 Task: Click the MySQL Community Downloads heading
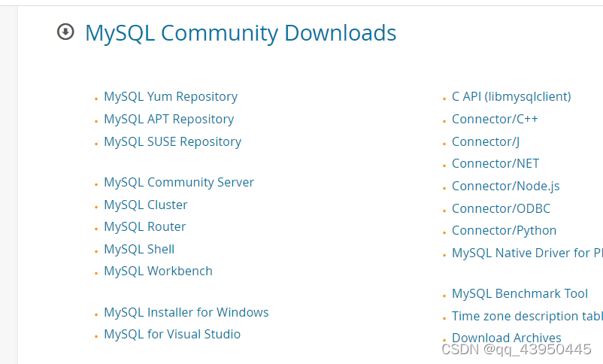pyautogui.click(x=241, y=33)
